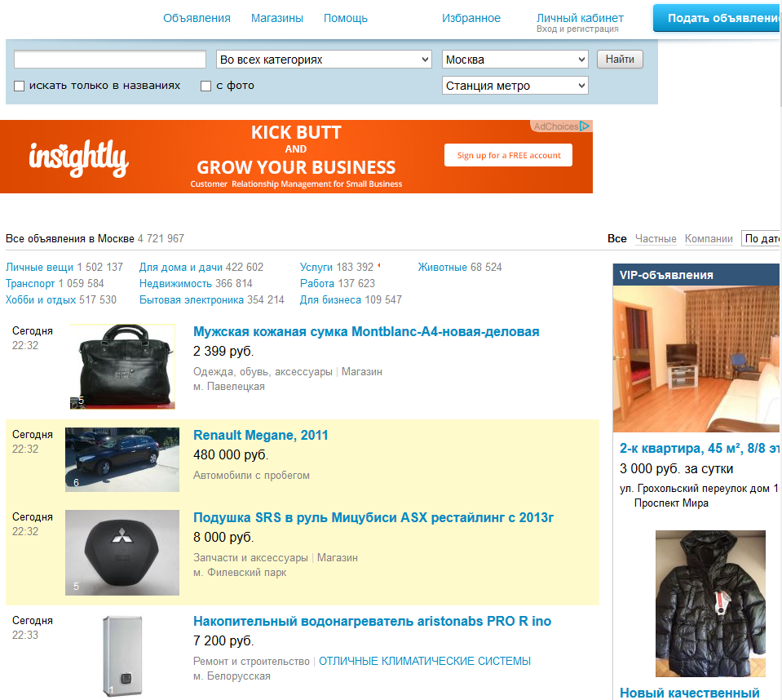Click the 'Одежда, обувь, аксессуары' category text
The height and width of the screenshot is (700, 782).
[x=263, y=372]
